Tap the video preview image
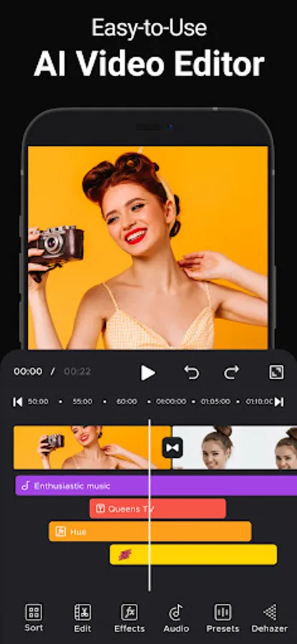 (x=148, y=248)
